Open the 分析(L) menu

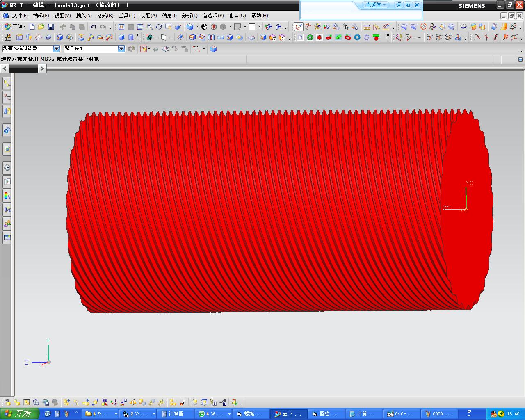pyautogui.click(x=189, y=16)
